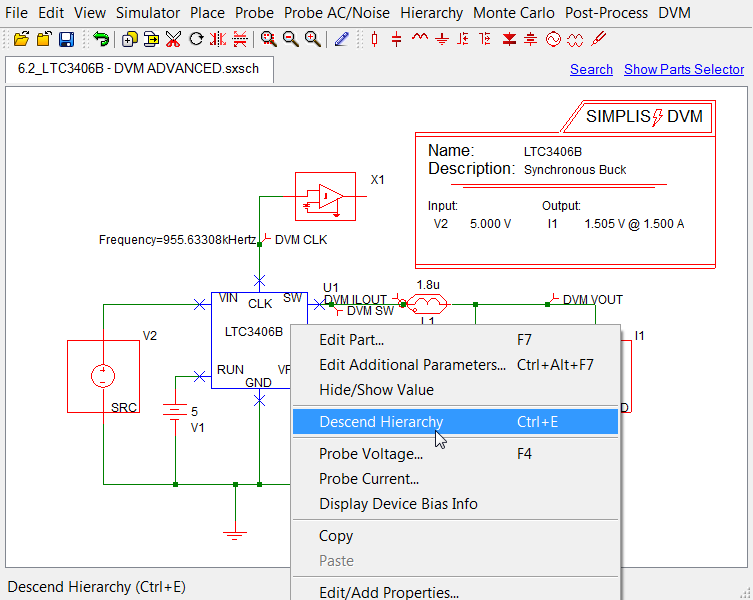The image size is (753, 600).
Task: Switch to the 6.2_LTC3406B schematic tab
Action: pyautogui.click(x=139, y=69)
